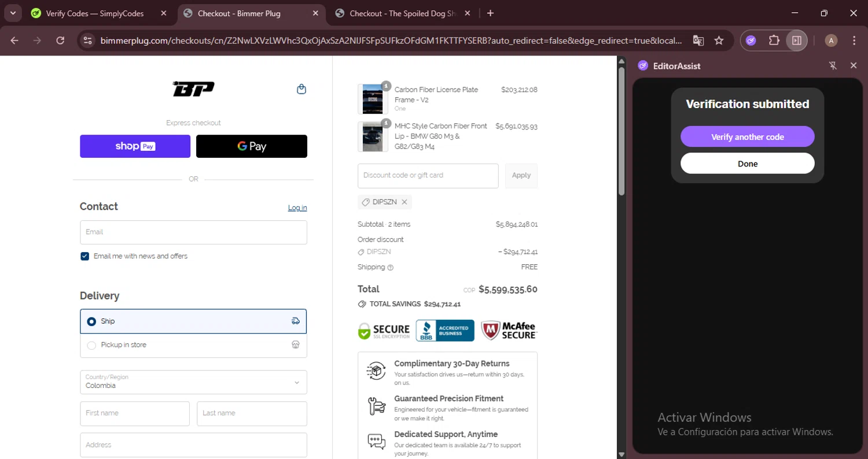Image resolution: width=868 pixels, height=459 pixels.
Task: Click the translate page icon
Action: (698, 40)
